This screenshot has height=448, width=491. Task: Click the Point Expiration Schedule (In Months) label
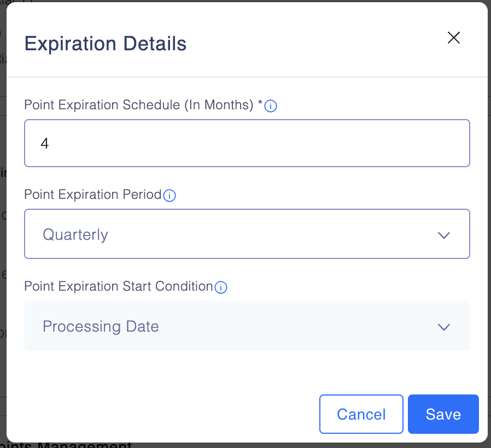pos(139,105)
